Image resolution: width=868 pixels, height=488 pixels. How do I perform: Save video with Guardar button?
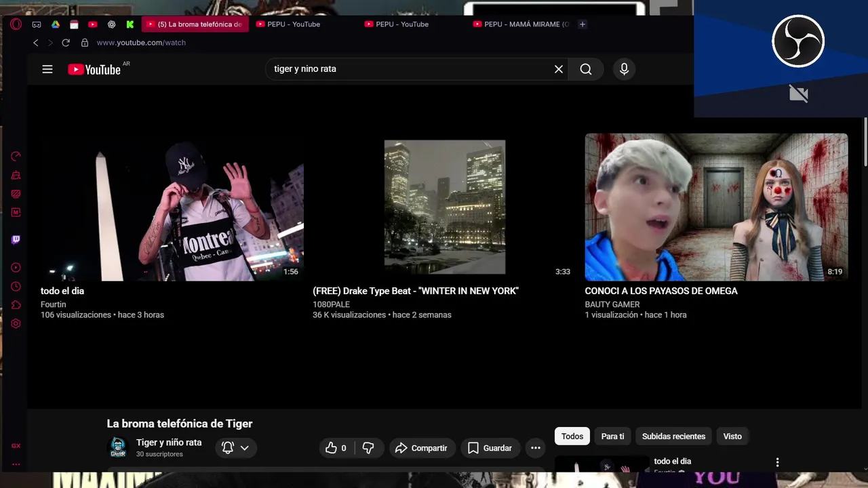point(490,448)
